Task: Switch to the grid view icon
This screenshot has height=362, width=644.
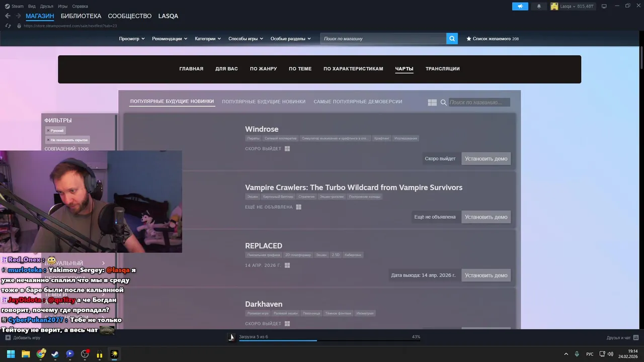Action: (x=432, y=102)
